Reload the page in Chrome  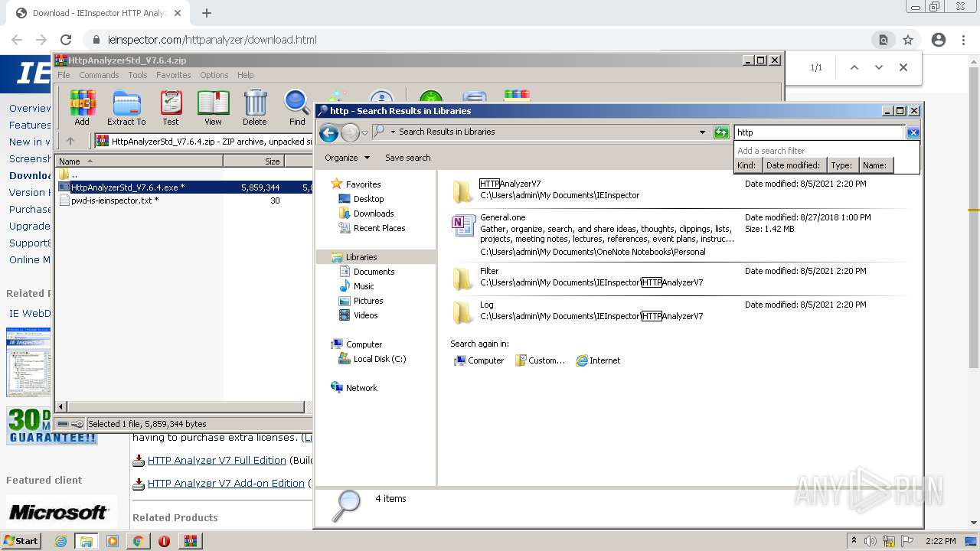pos(66,40)
